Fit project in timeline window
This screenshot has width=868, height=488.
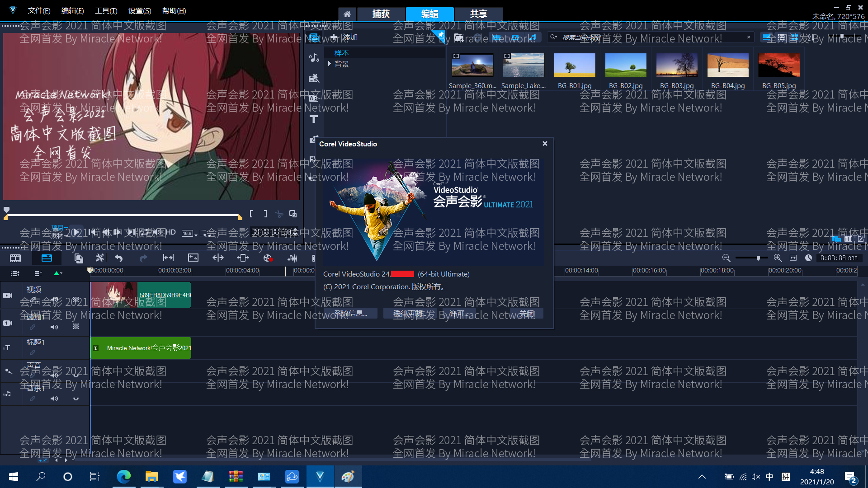(x=793, y=258)
